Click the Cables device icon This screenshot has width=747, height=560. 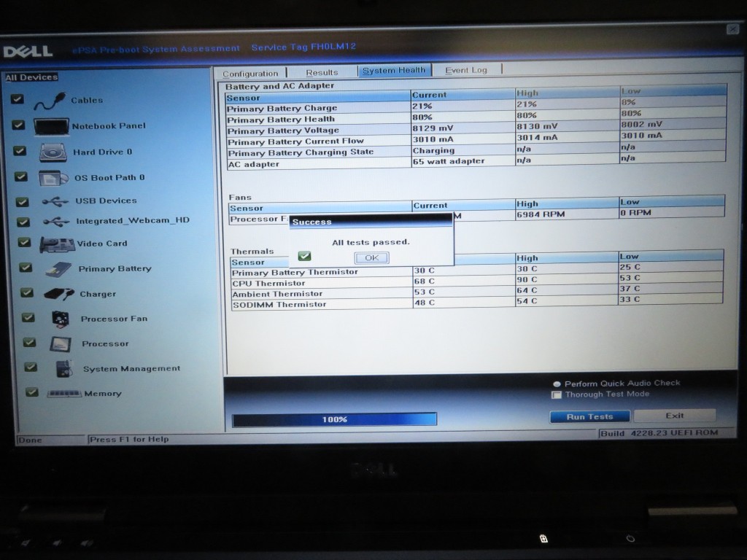50,101
